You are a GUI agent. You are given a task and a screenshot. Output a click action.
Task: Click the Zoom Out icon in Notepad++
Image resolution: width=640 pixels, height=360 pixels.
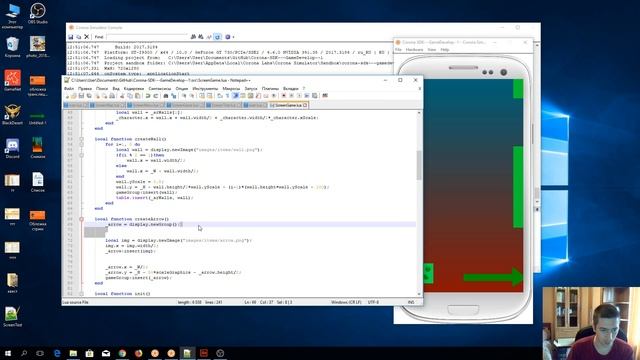click(191, 96)
